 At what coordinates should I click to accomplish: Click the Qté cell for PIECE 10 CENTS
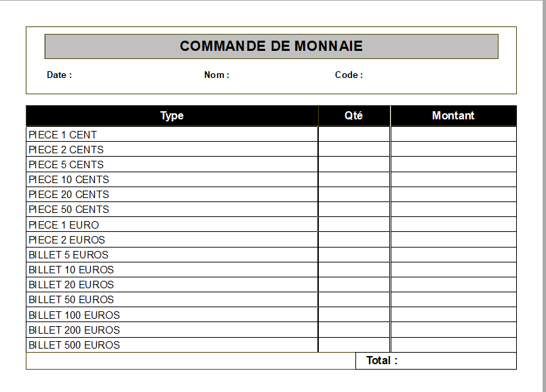click(x=353, y=180)
